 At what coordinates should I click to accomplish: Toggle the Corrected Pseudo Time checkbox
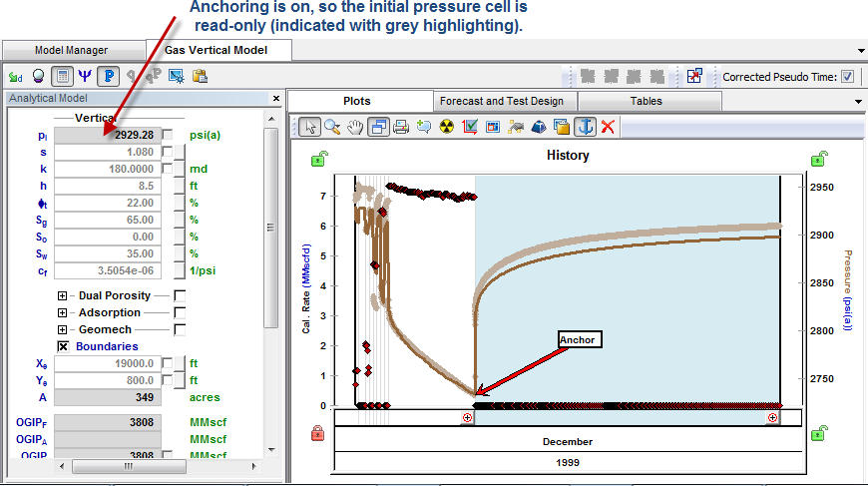pos(847,76)
